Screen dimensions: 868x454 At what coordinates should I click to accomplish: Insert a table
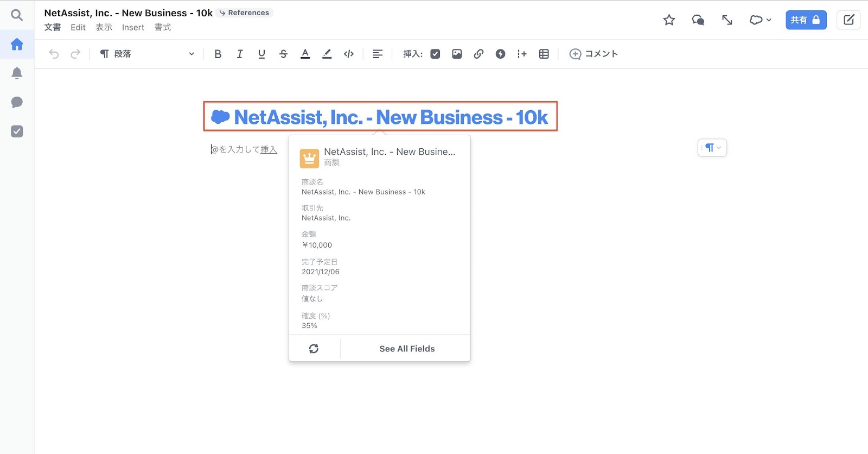pos(544,54)
